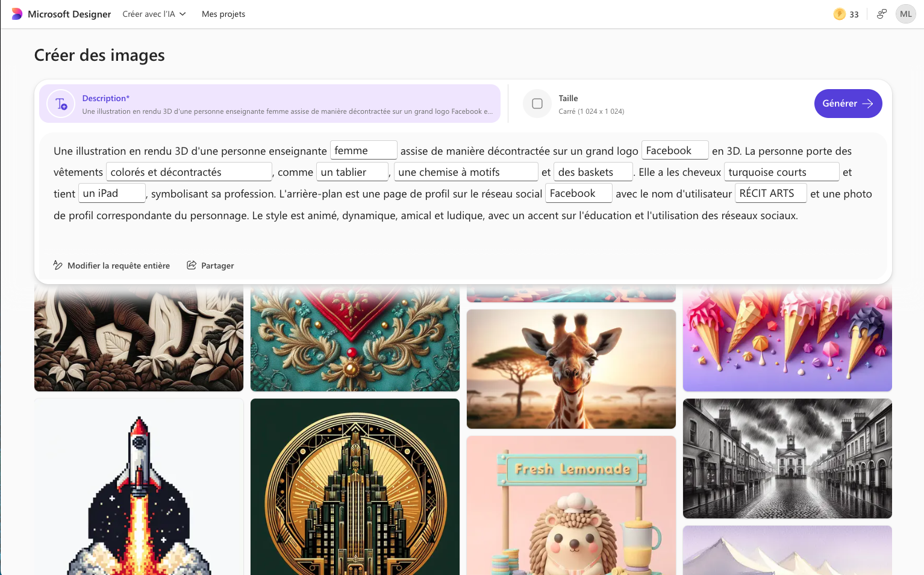
Task: Open the snowy mountain peaks image
Action: pyautogui.click(x=787, y=550)
